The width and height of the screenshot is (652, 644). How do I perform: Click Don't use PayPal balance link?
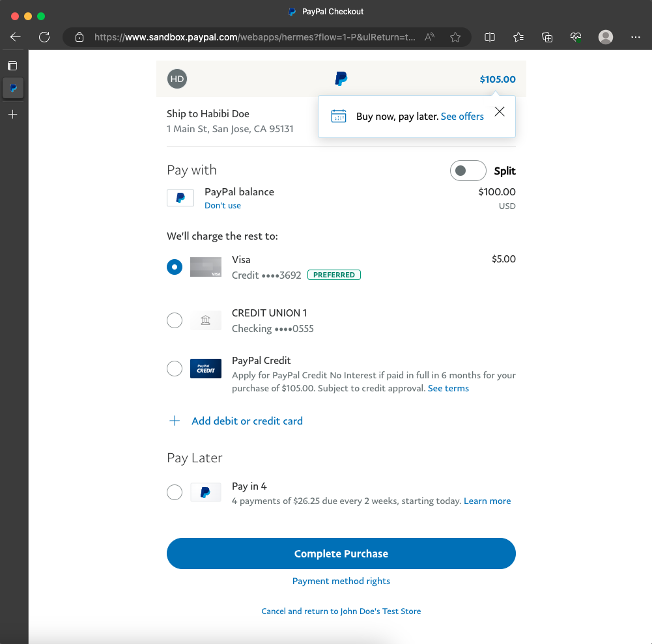[x=222, y=206]
